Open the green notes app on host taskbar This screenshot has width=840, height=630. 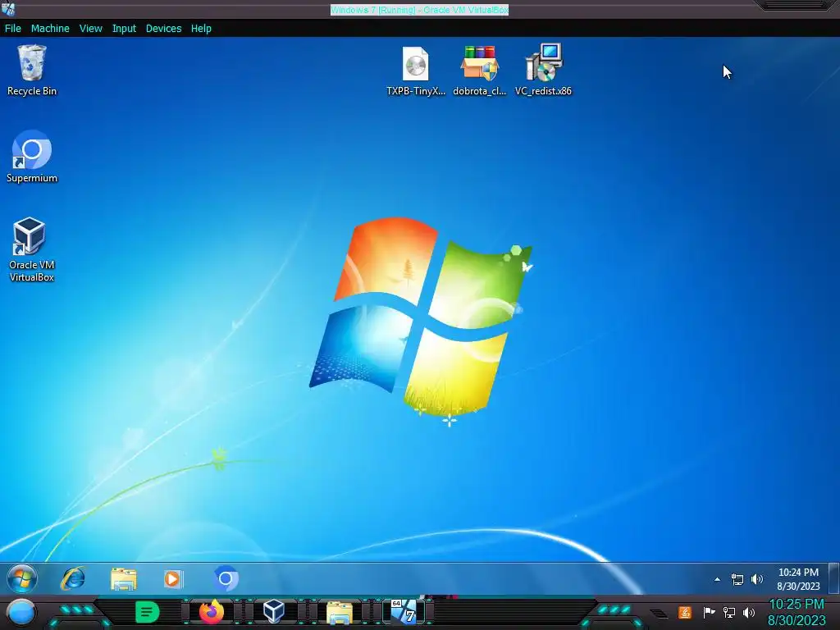(148, 612)
